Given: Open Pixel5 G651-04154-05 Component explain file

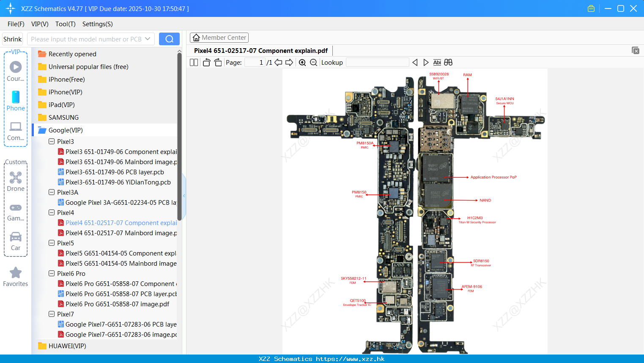Looking at the screenshot, I should click(117, 253).
